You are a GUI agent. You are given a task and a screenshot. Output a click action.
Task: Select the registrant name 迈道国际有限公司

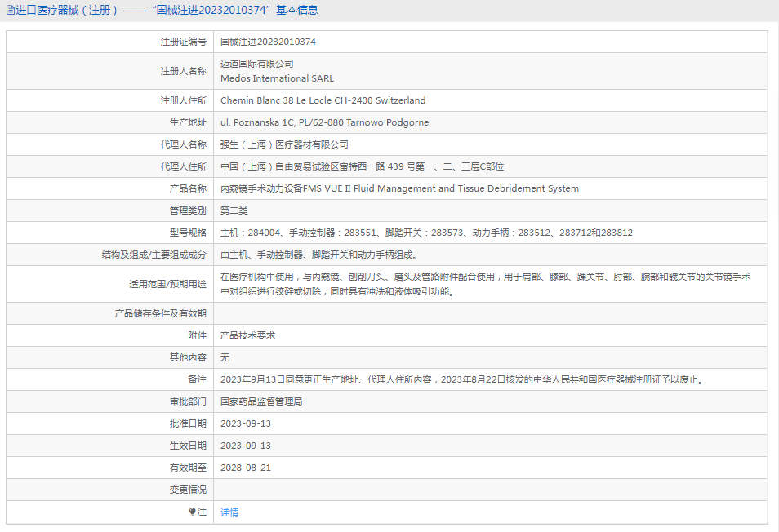point(257,64)
